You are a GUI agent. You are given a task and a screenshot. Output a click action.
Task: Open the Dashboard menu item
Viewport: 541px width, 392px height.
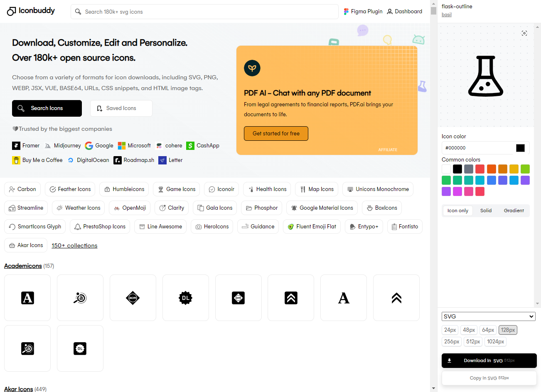(404, 12)
